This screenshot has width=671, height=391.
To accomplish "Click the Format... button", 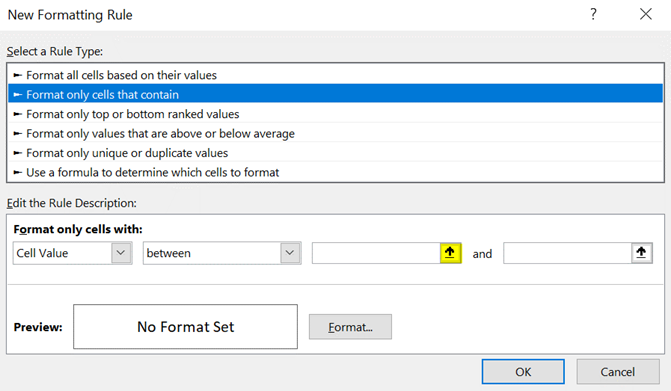I will point(350,327).
